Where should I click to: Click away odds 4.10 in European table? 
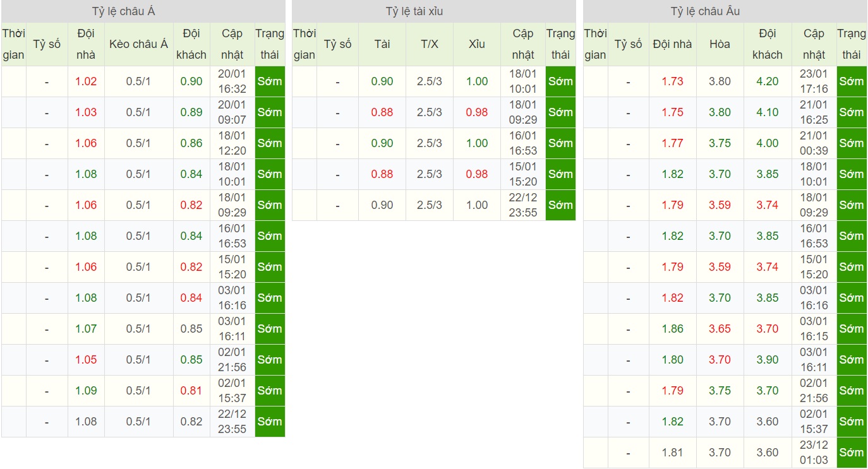click(x=768, y=112)
